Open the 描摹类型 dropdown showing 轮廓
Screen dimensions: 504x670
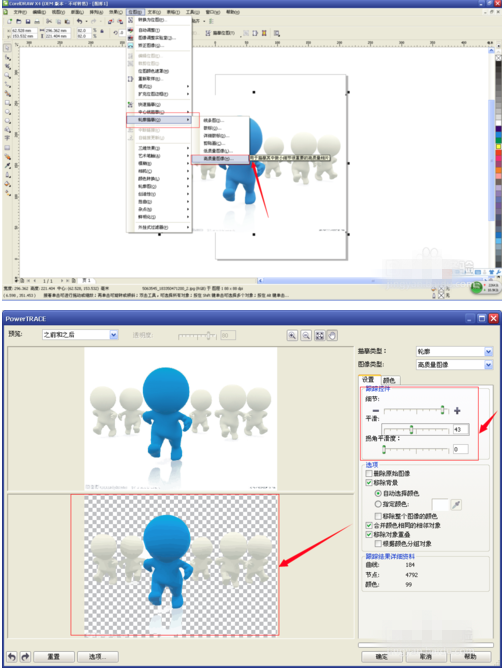[x=454, y=351]
